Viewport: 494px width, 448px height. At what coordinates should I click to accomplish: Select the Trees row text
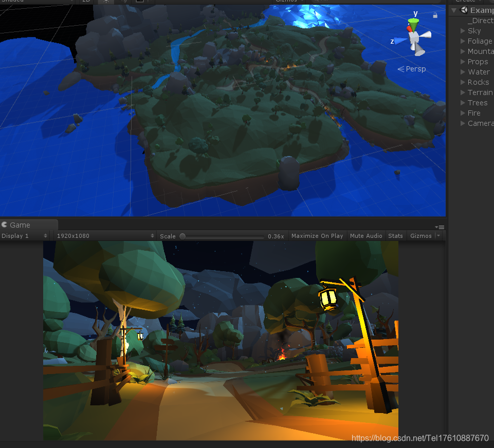pos(478,103)
